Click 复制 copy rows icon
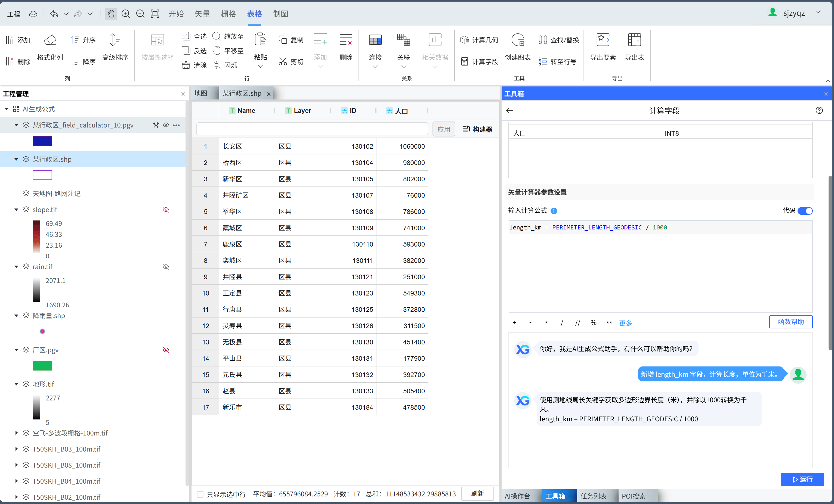The width and height of the screenshot is (834, 504). pos(283,40)
